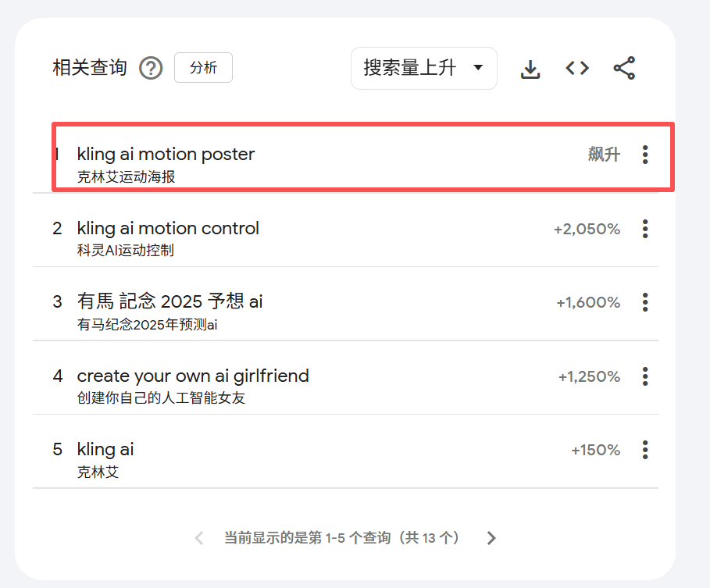The image size is (710, 588).
Task: Download the related queries as CSV
Action: (x=530, y=69)
